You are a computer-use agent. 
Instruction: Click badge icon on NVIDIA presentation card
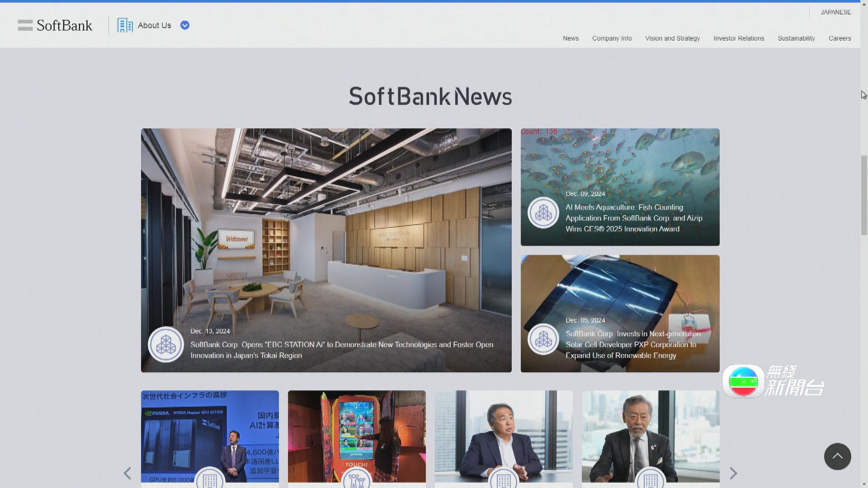210,478
